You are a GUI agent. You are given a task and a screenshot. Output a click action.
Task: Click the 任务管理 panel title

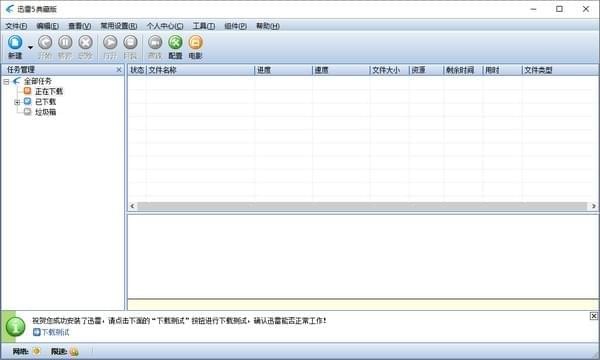coord(21,70)
